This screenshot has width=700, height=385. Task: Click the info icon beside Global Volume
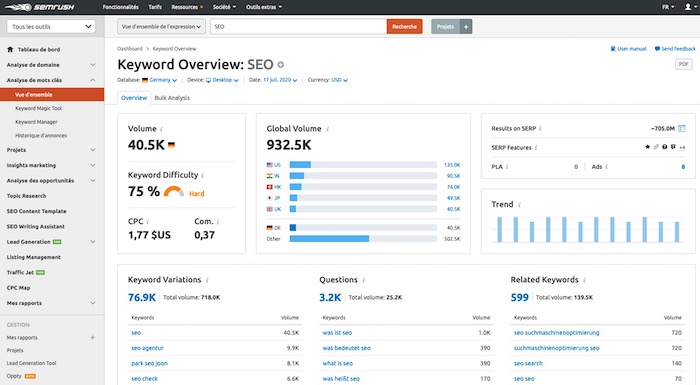[327, 129]
